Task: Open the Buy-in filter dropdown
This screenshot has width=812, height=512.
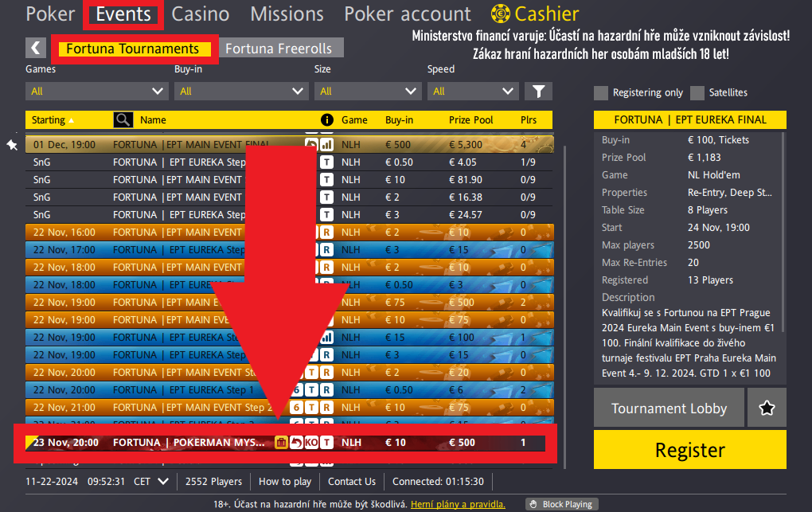Action: coord(240,92)
